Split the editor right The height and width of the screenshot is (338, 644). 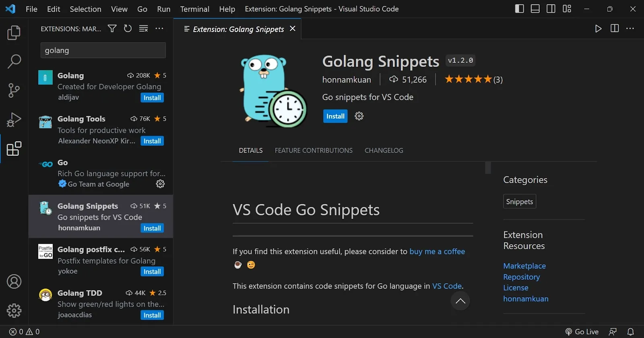point(615,29)
